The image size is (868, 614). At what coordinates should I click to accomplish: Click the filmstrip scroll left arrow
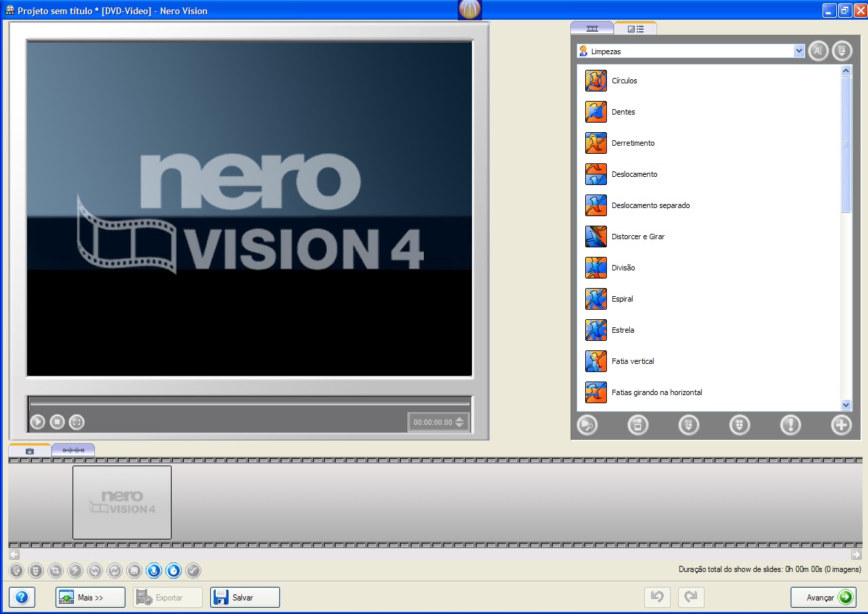point(14,554)
